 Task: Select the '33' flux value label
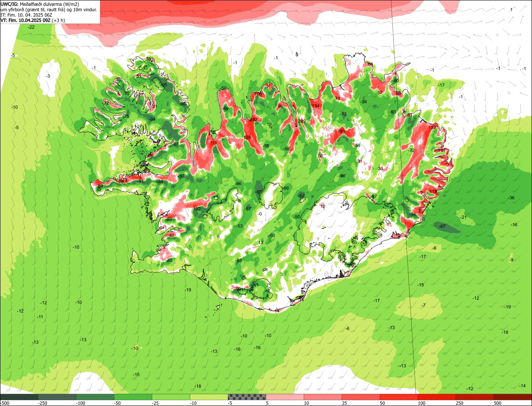tap(381, 169)
